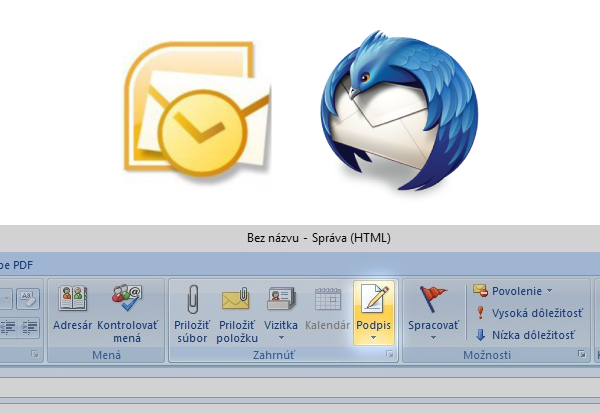
Task: Open the Podpis signature dropdown
Action: point(373,312)
